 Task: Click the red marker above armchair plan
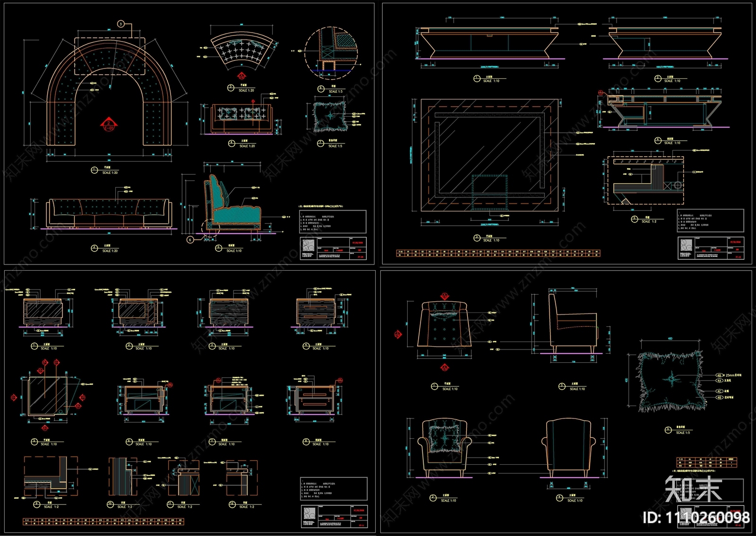(445, 296)
